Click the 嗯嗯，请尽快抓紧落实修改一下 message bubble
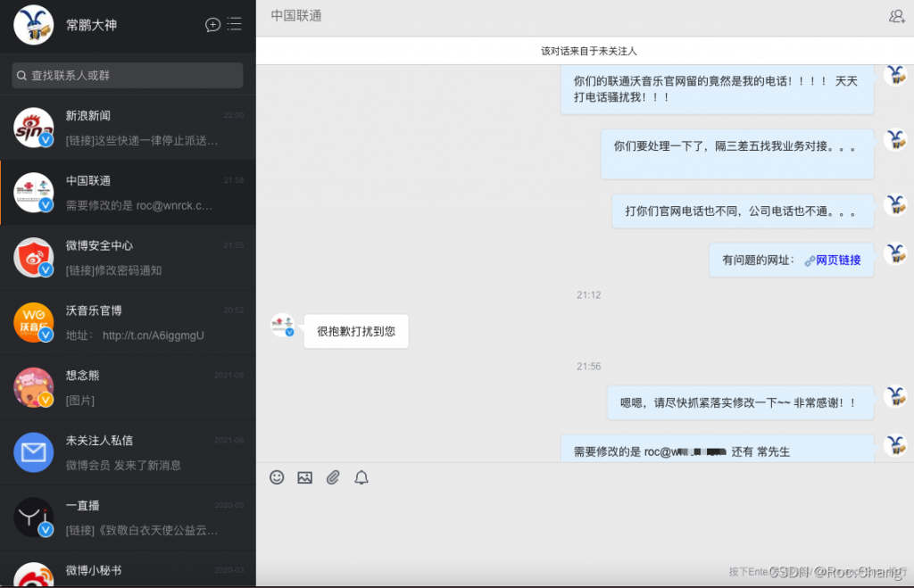 click(740, 402)
